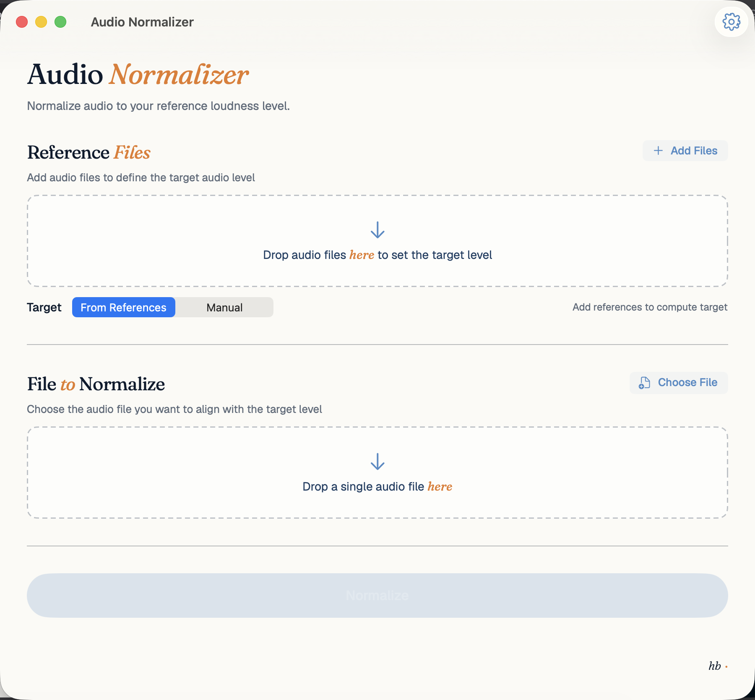Click the Reference Files heading

pos(89,152)
